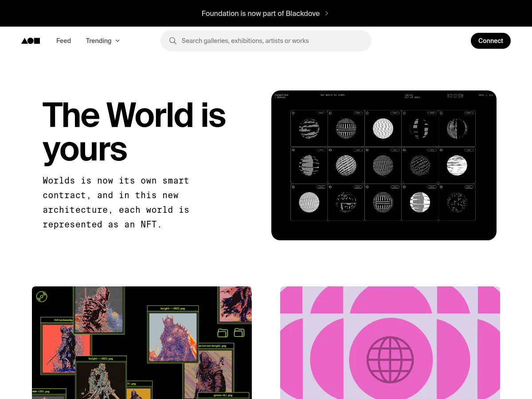Click the chevron arrow beside the Blackdove announcement
The height and width of the screenshot is (399, 532).
coord(327,13)
